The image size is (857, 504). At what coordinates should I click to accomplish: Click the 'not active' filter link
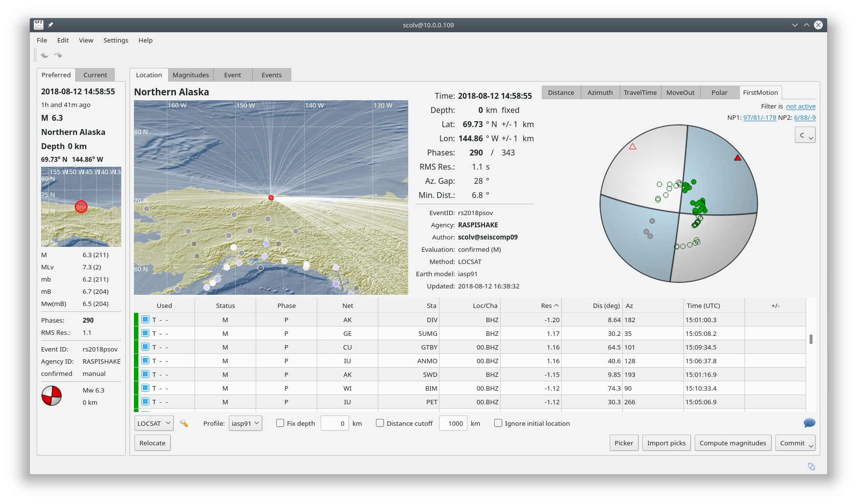801,106
